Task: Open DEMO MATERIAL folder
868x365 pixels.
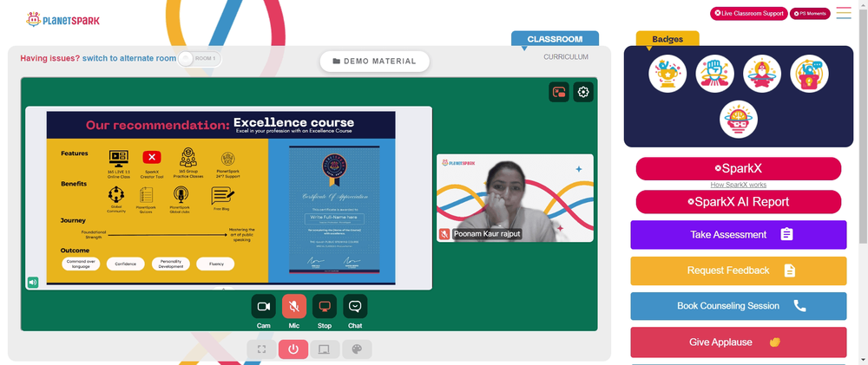Action: pyautogui.click(x=375, y=62)
